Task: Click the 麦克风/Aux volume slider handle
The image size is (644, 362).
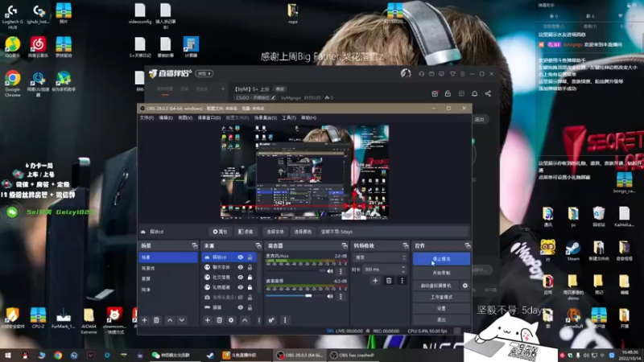Action: coord(321,271)
